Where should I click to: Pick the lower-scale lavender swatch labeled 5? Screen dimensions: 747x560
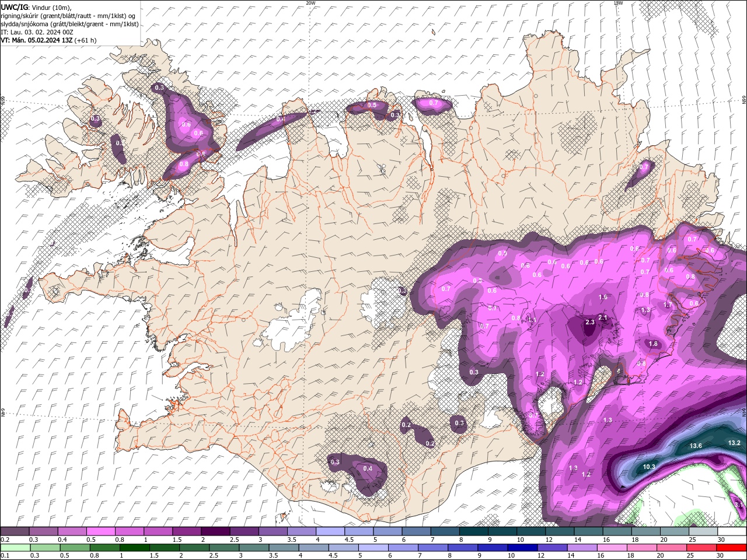coord(373,547)
